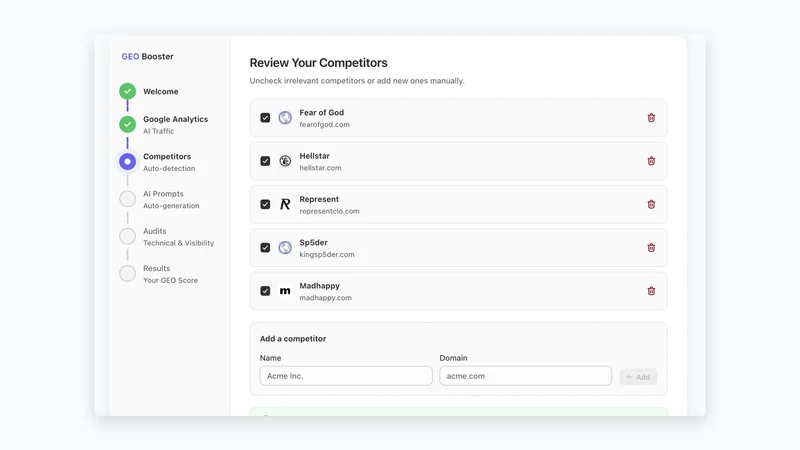Remove Represent using its trash icon

(651, 205)
